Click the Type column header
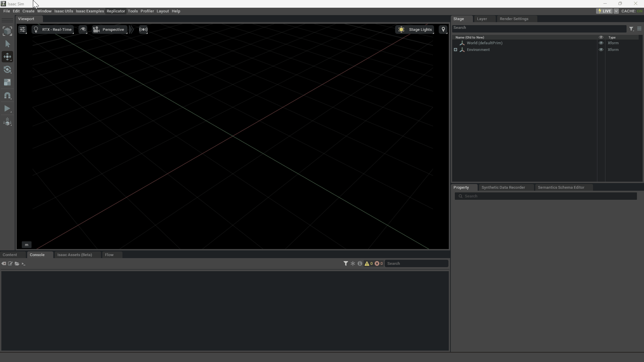 point(612,38)
